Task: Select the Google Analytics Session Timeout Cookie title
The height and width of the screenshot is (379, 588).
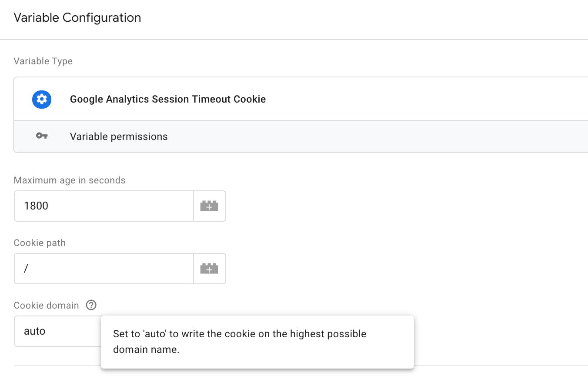Action: coord(168,99)
